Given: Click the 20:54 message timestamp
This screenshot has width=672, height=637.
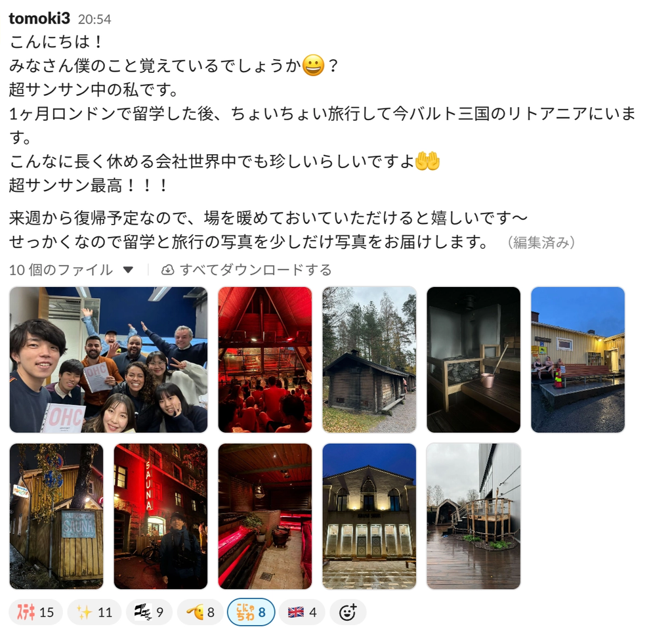Looking at the screenshot, I should tap(94, 19).
